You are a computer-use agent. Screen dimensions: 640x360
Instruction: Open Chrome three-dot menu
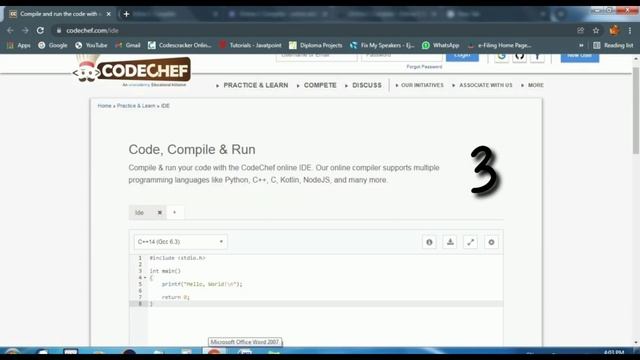[x=630, y=30]
